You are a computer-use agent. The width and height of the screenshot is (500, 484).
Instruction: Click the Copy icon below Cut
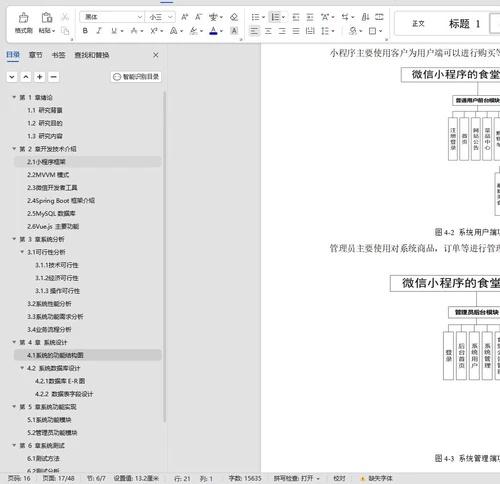tap(65, 31)
